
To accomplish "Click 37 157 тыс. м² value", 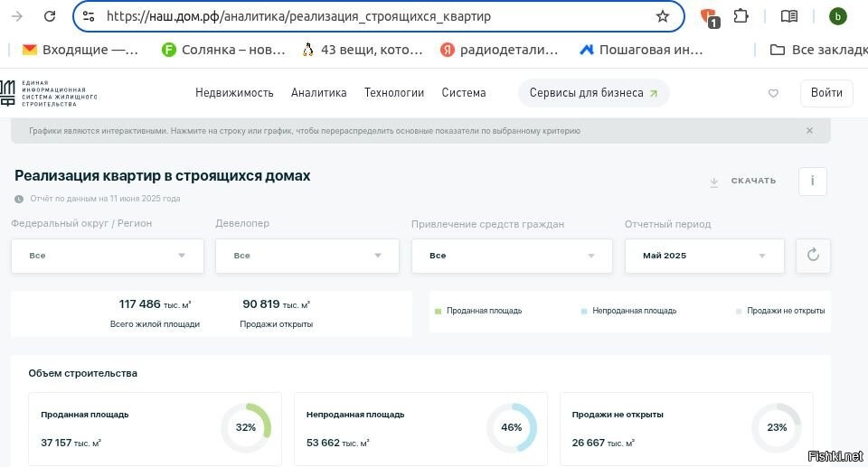I will [71, 443].
